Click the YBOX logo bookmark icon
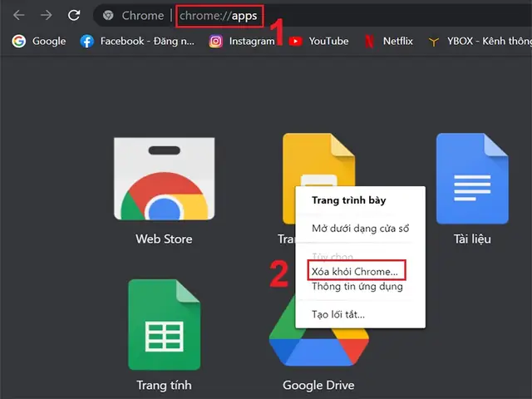Image resolution: width=532 pixels, height=399 pixels. point(433,42)
